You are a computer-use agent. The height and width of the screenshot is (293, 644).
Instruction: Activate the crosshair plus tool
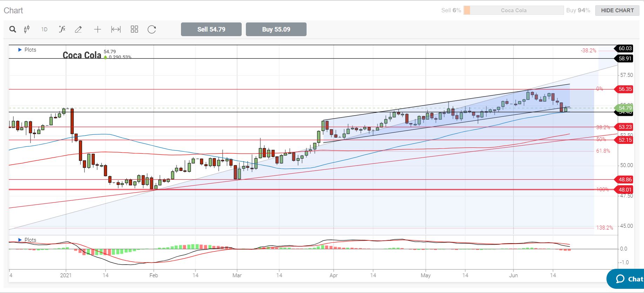point(98,29)
